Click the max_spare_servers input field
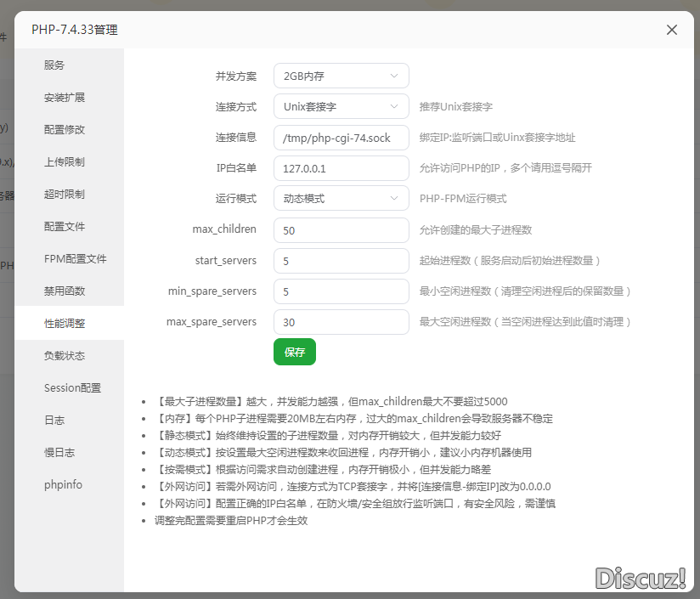 [x=341, y=322]
